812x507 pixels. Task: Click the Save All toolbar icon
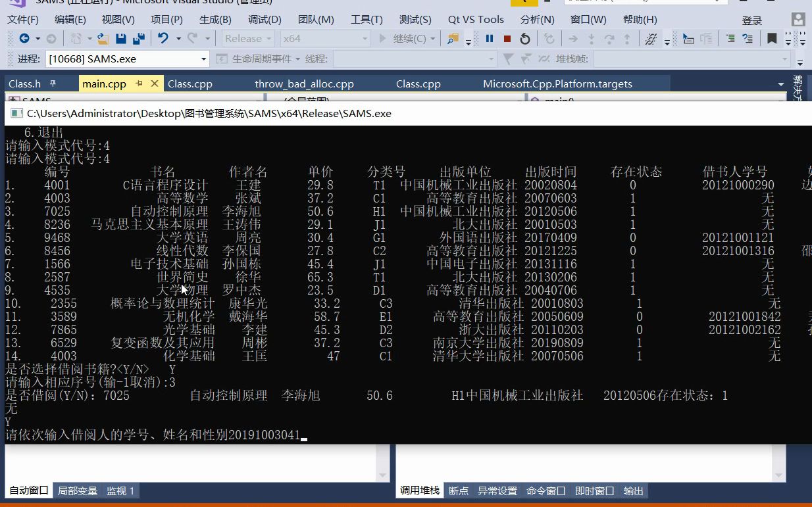pos(139,39)
